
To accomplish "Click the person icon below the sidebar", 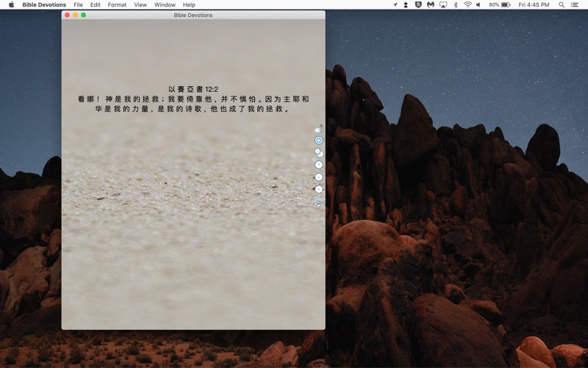I will (318, 202).
